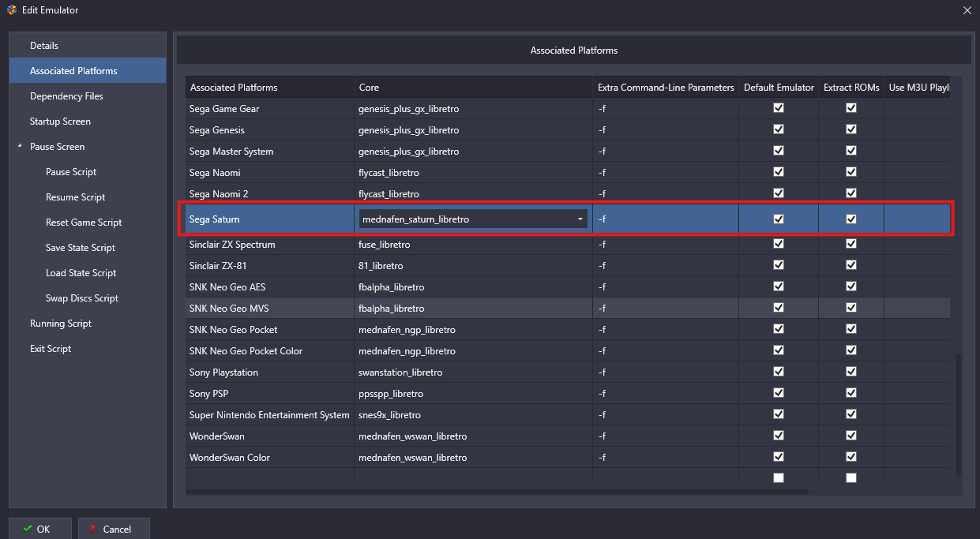The width and height of the screenshot is (980, 539).
Task: Click the swanstation_libretro core cell
Action: click(x=473, y=372)
